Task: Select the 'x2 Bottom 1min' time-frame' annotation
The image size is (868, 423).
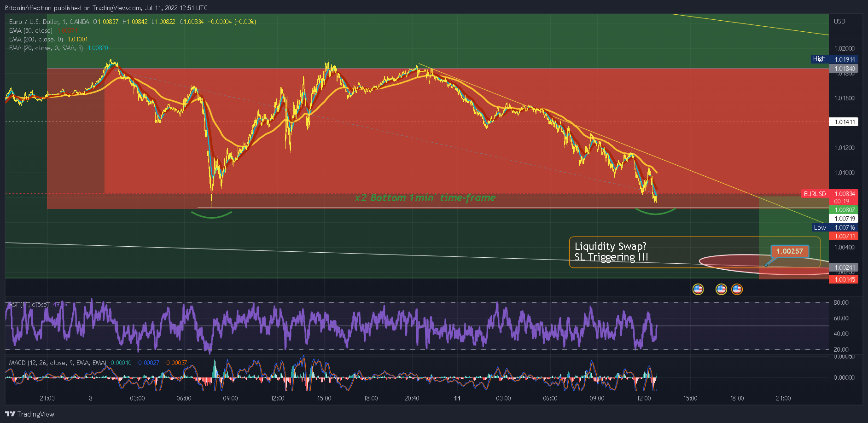Action: tap(425, 198)
